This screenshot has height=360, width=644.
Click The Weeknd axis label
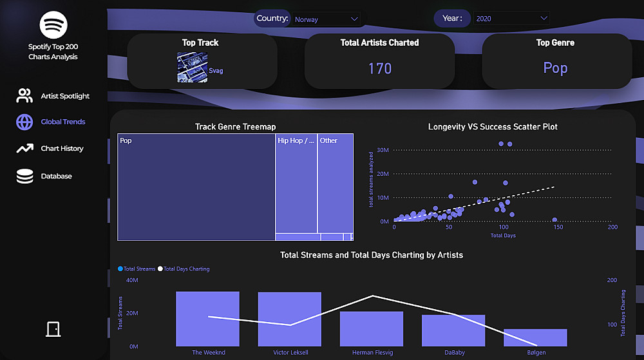click(209, 353)
